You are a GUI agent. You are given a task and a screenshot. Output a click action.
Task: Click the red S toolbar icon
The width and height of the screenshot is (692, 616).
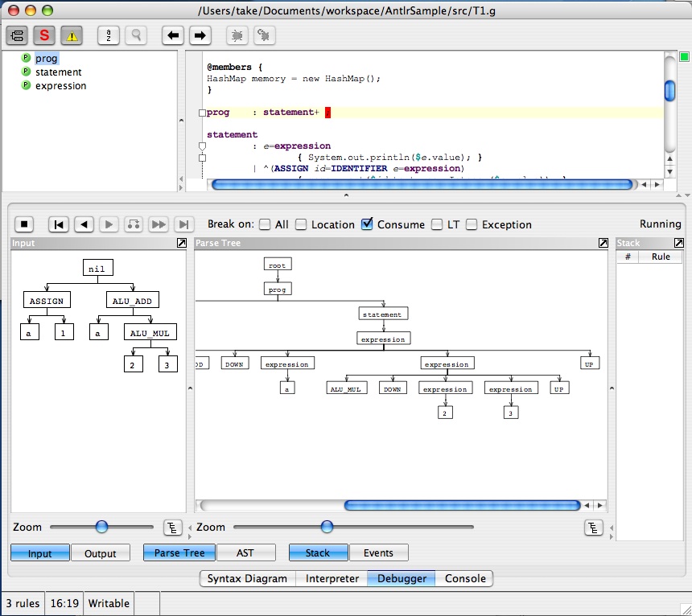(x=44, y=35)
